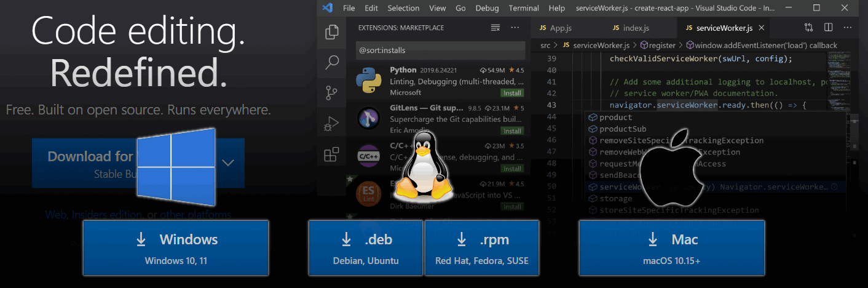Click the serviceWorker.js breadcrumb segment
This screenshot has width=868, height=288.
click(596, 46)
